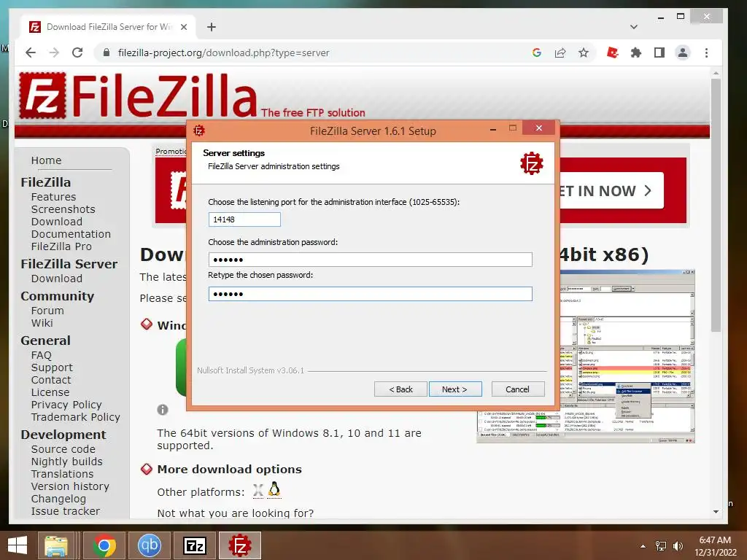Reload the FileZilla download page
Screen dimensions: 747x560
pyautogui.click(x=77, y=52)
